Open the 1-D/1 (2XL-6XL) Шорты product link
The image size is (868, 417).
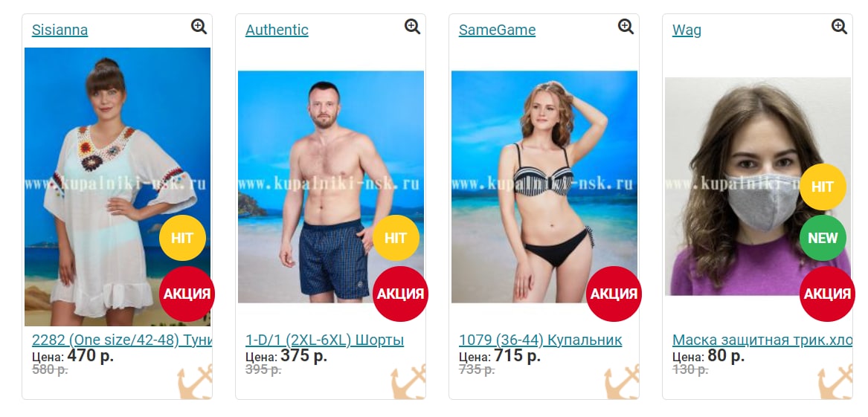[x=324, y=340]
